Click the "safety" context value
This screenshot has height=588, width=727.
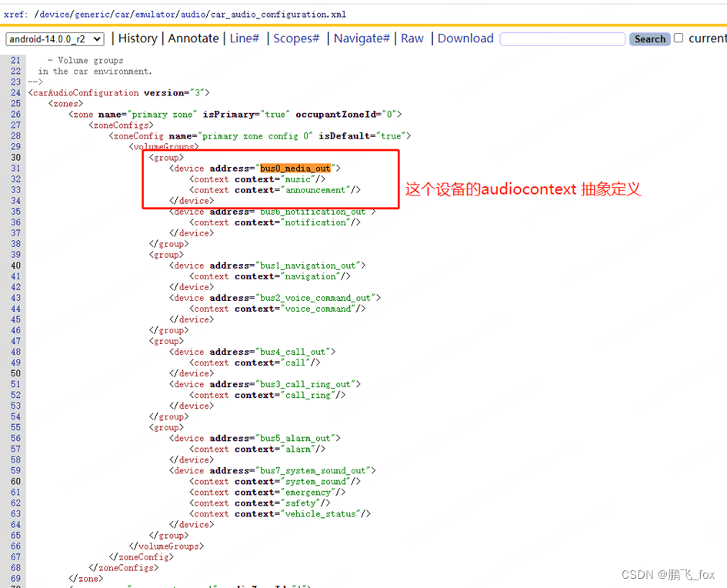[x=301, y=503]
